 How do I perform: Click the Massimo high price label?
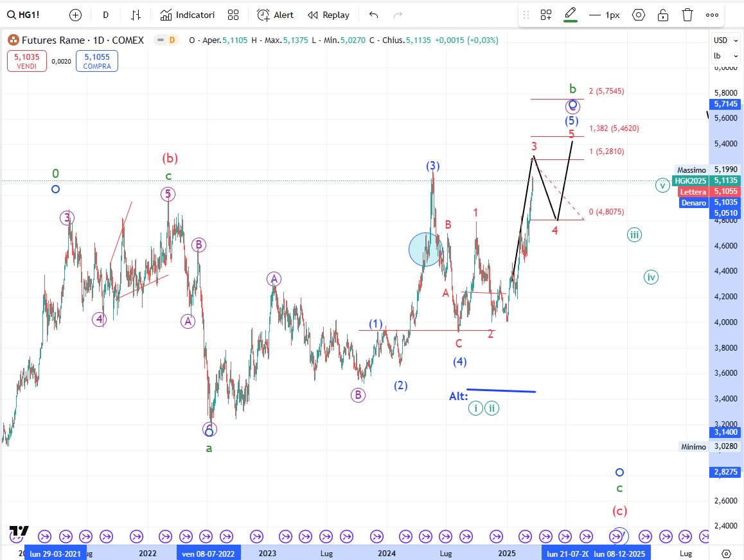pos(691,170)
